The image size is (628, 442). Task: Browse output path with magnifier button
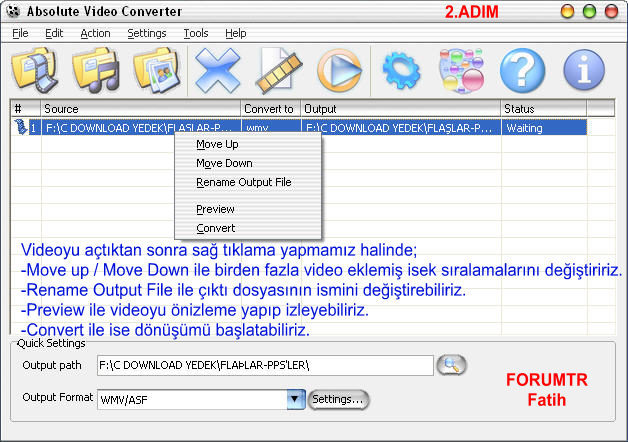[451, 365]
